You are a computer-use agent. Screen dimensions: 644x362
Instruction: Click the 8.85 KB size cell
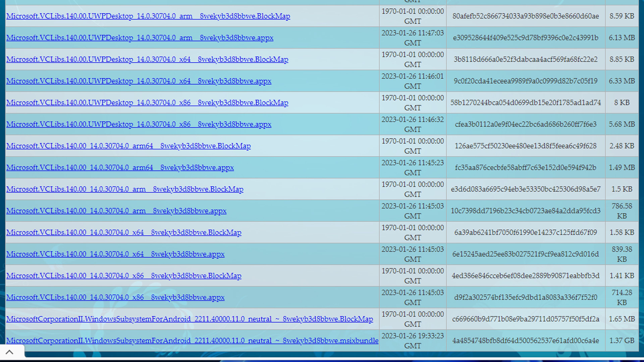pos(622,59)
